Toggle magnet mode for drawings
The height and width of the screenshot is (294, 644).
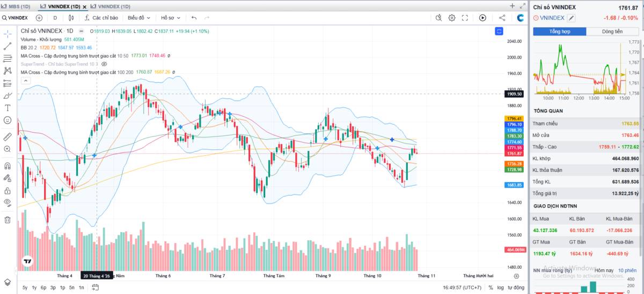pyautogui.click(x=8, y=166)
